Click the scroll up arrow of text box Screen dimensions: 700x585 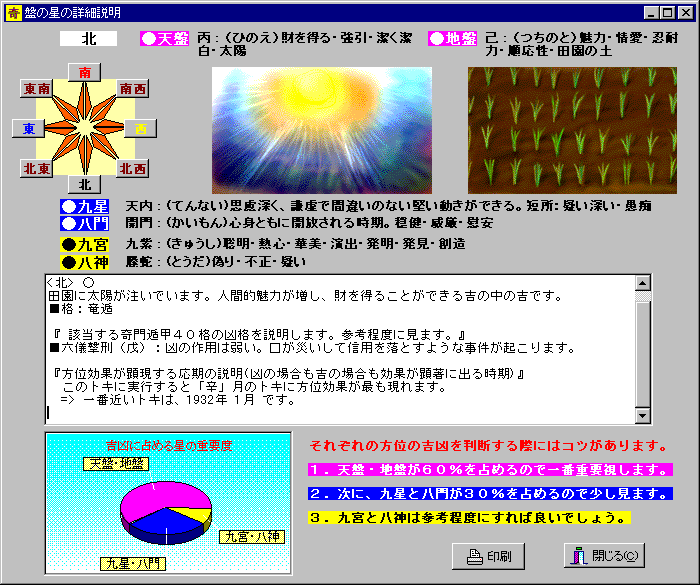[x=642, y=283]
